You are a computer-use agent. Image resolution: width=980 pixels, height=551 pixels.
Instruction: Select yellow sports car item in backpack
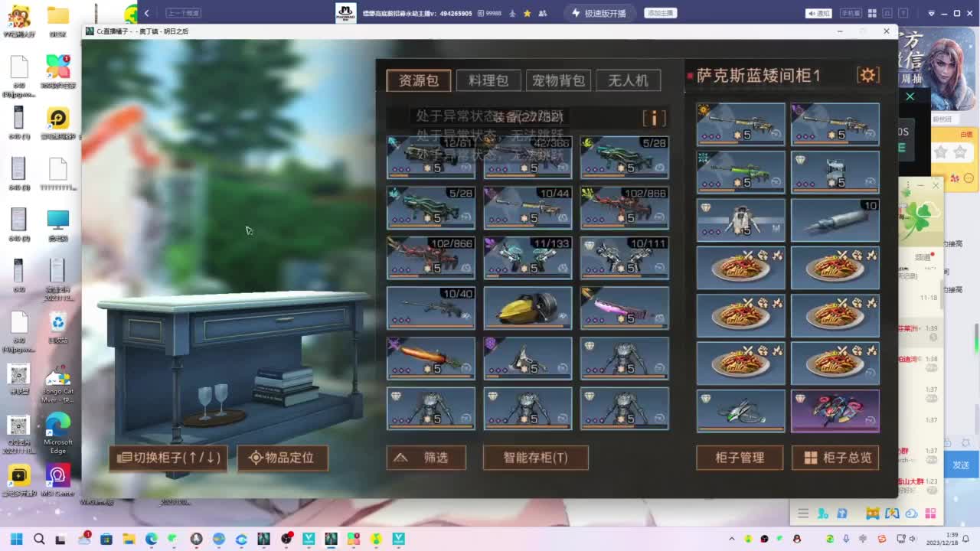coord(528,308)
